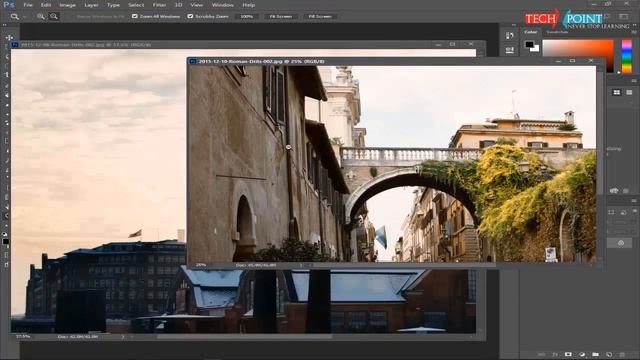Open the Window menu
The width and height of the screenshot is (640, 360).
222,5
